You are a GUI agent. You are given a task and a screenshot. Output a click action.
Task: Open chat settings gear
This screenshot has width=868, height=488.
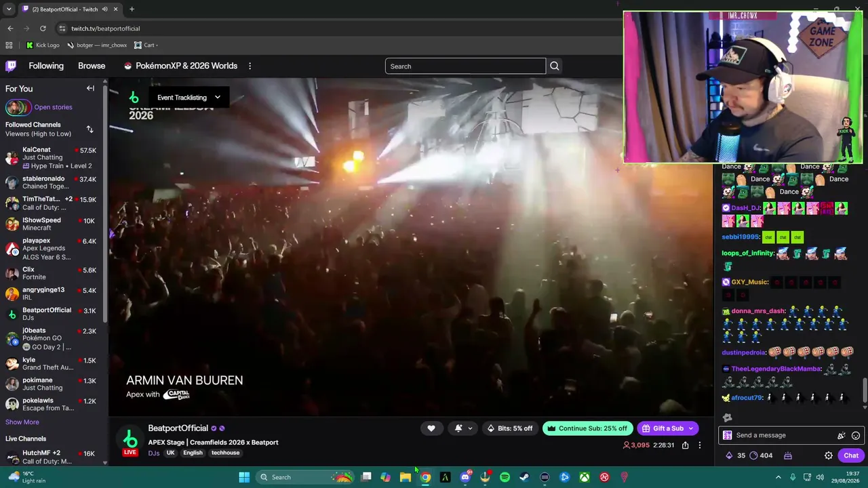coord(829,455)
